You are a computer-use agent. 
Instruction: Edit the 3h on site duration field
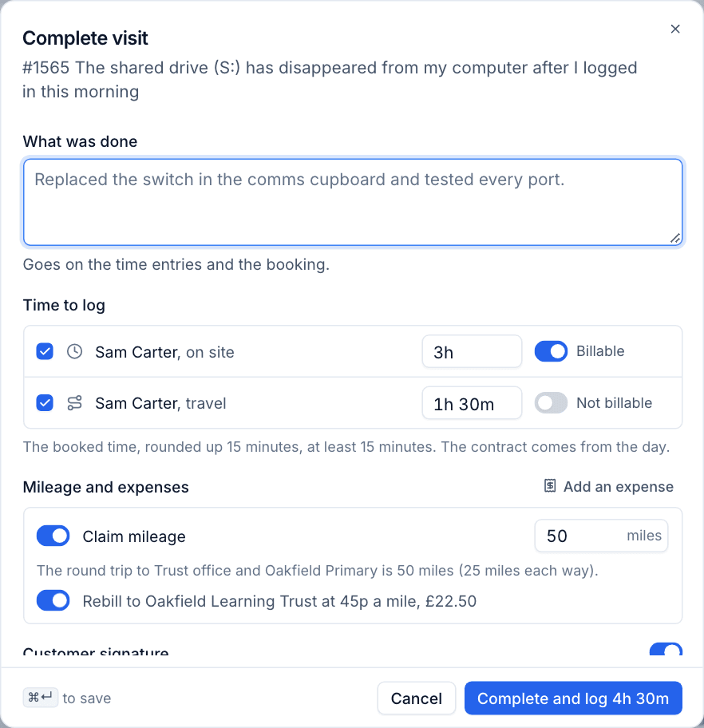472,351
